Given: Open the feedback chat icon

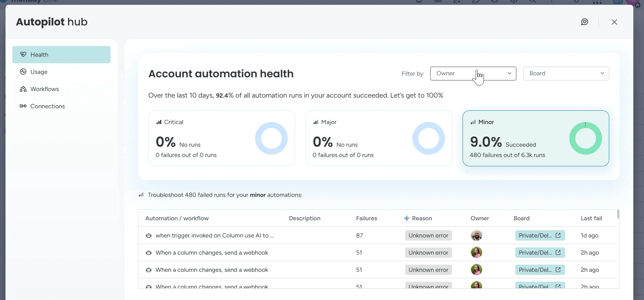Looking at the screenshot, I should 584,22.
